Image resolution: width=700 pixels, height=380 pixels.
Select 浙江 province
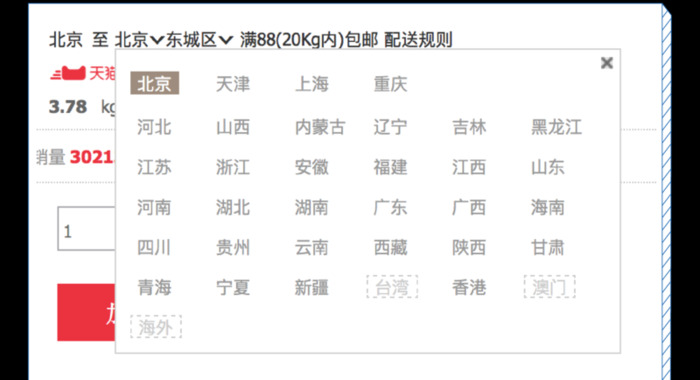pyautogui.click(x=233, y=167)
